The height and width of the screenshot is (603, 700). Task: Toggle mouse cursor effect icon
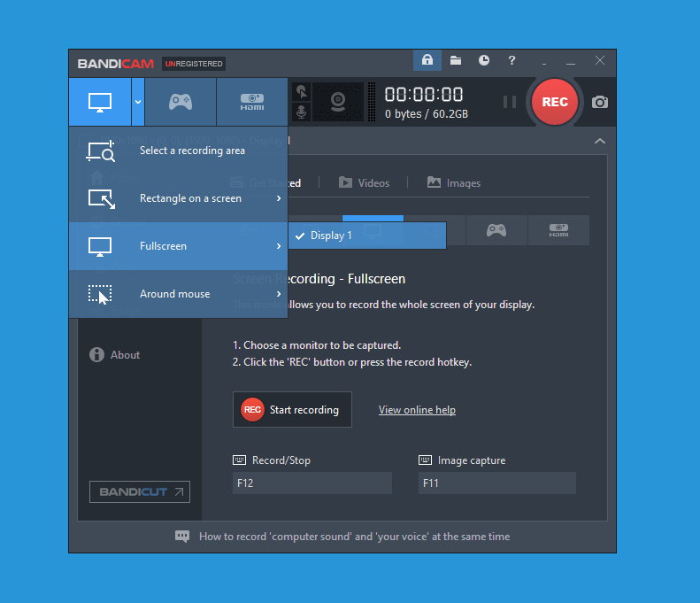pyautogui.click(x=302, y=92)
